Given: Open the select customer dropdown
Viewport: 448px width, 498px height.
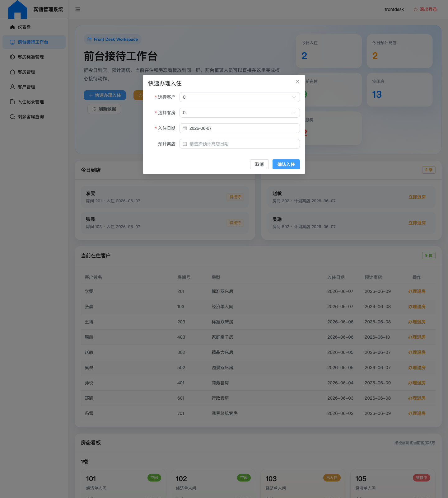Looking at the screenshot, I should 240,97.
